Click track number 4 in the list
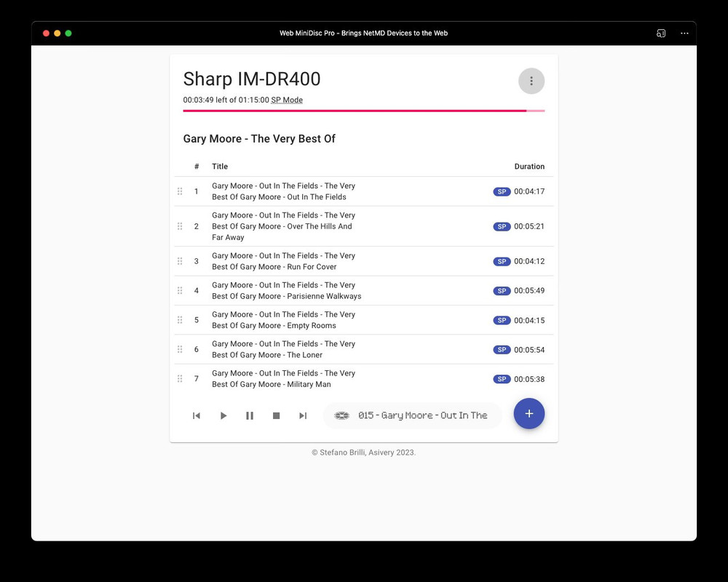 coord(197,290)
